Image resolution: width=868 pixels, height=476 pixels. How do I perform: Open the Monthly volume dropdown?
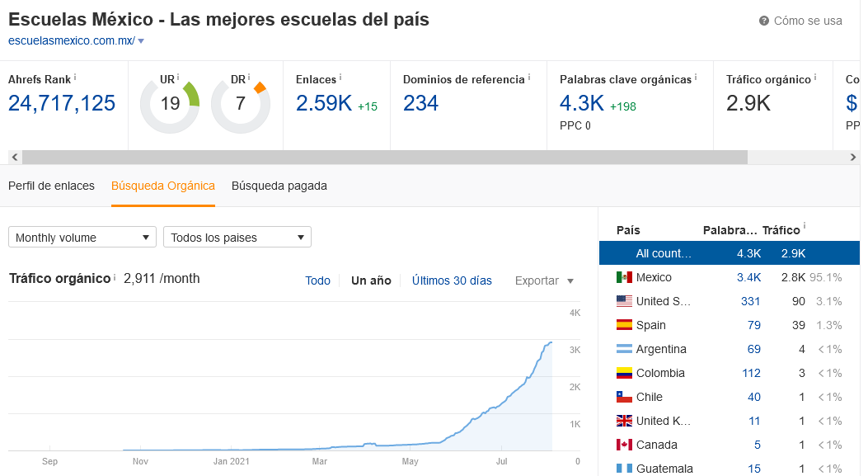(82, 237)
